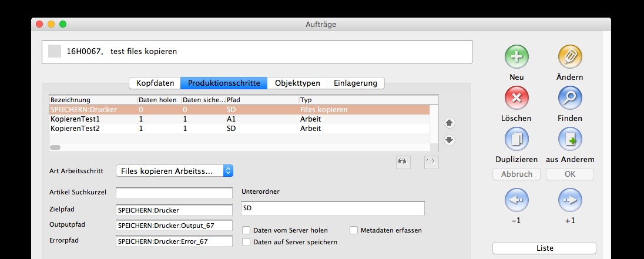Move selected step down with arrow

click(x=449, y=140)
